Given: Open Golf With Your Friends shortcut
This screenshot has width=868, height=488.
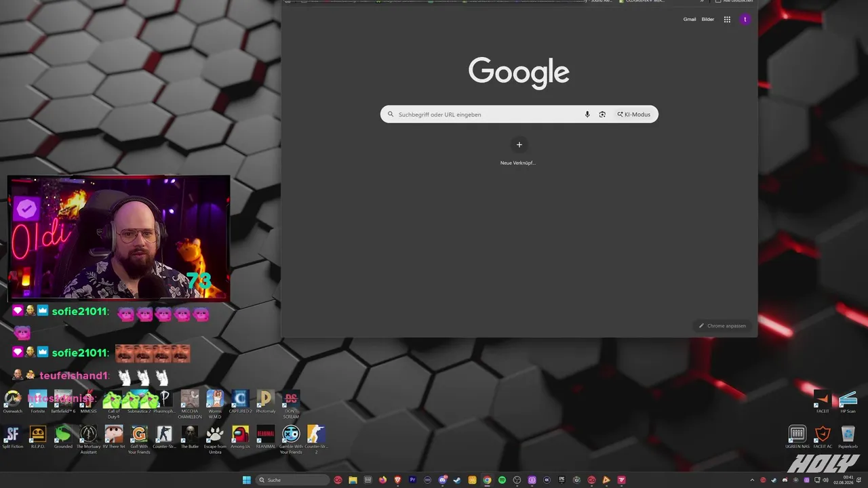Looking at the screenshot, I should (x=139, y=440).
